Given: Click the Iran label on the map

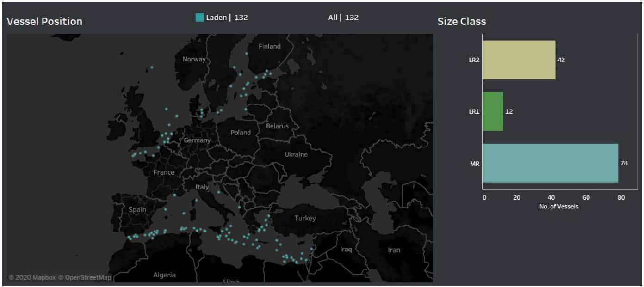Looking at the screenshot, I should tap(394, 250).
